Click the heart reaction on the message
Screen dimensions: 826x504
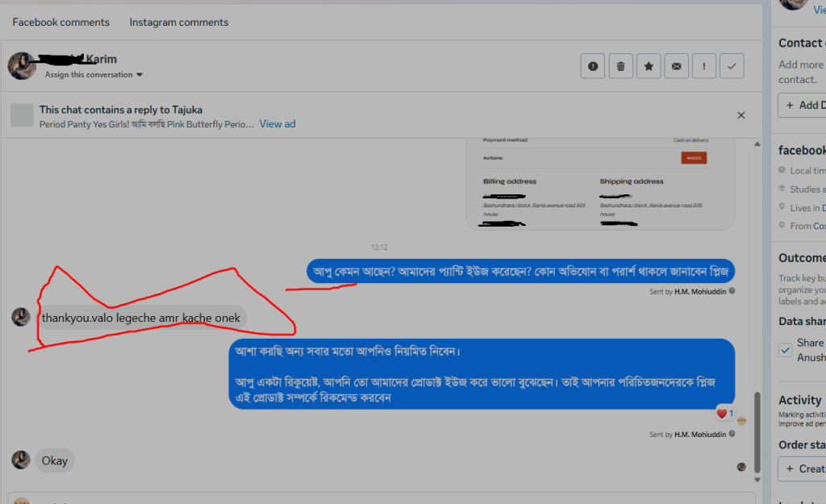coord(724,414)
